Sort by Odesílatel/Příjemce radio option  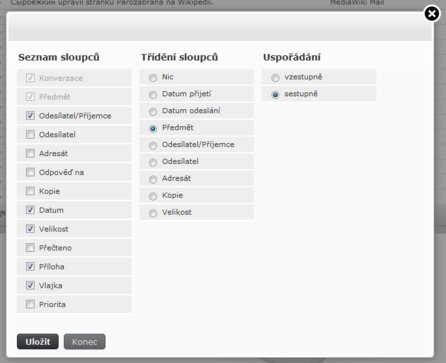pos(153,146)
